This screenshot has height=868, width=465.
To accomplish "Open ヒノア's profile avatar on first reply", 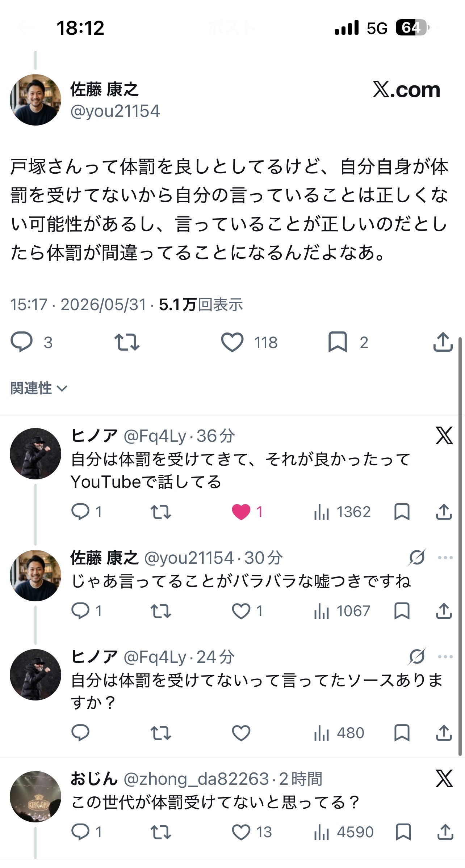I will (35, 453).
